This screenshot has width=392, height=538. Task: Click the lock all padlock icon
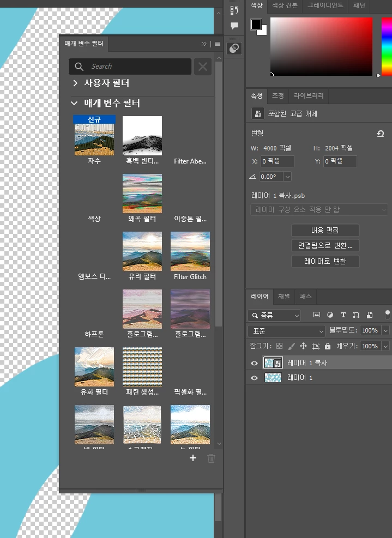328,346
